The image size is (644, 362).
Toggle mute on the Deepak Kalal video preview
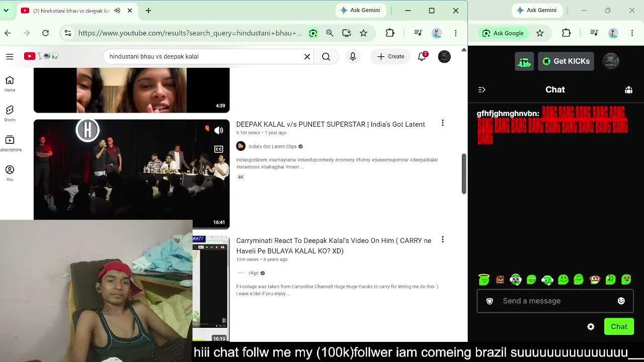tap(219, 131)
